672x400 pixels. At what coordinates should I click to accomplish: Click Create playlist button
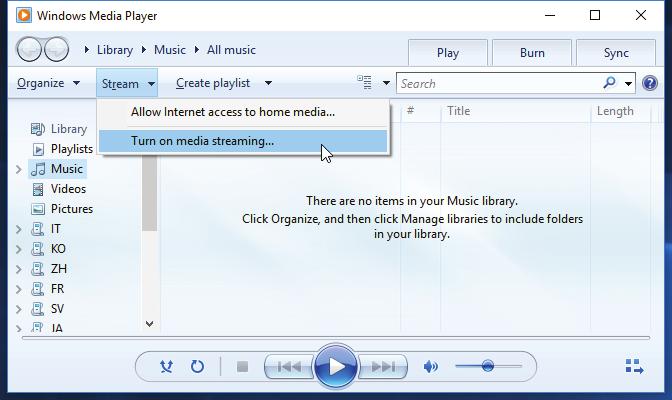pos(213,83)
